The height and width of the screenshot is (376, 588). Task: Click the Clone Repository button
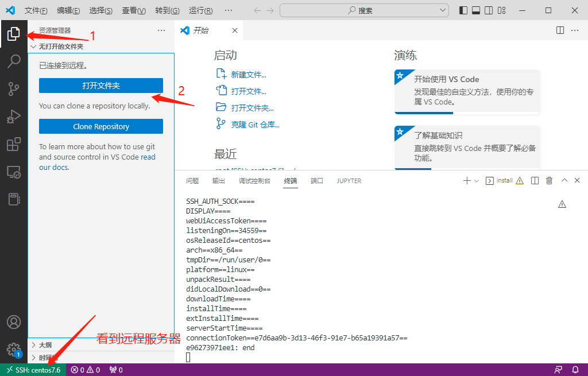(101, 126)
